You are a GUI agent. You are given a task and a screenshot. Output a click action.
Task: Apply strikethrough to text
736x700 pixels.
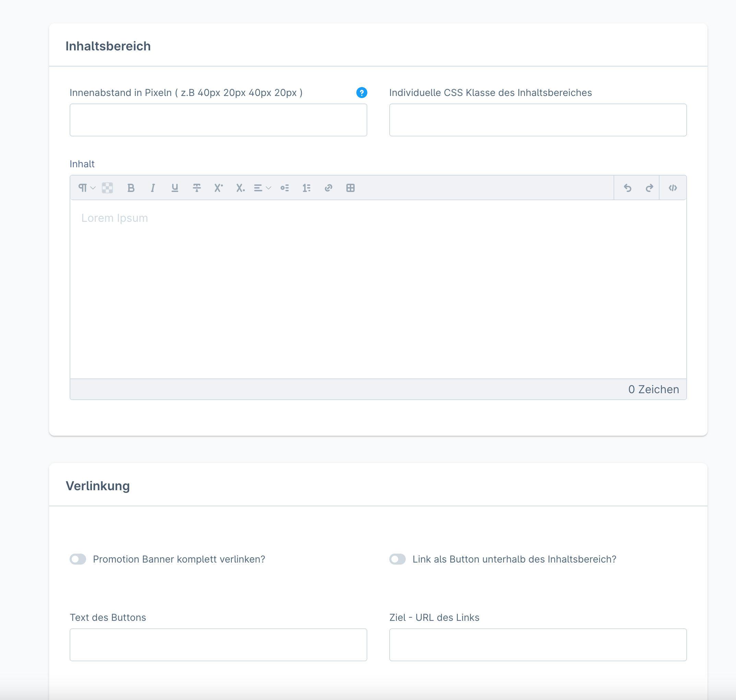pyautogui.click(x=197, y=188)
